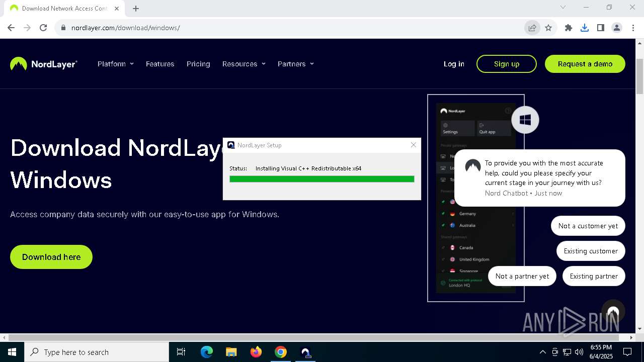This screenshot has width=644, height=362.
Task: Click the Download NordLayer Windows heading
Action: [x=117, y=164]
